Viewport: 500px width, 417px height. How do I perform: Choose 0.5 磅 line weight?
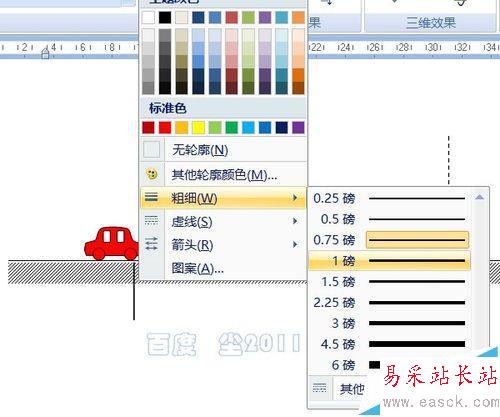click(389, 219)
